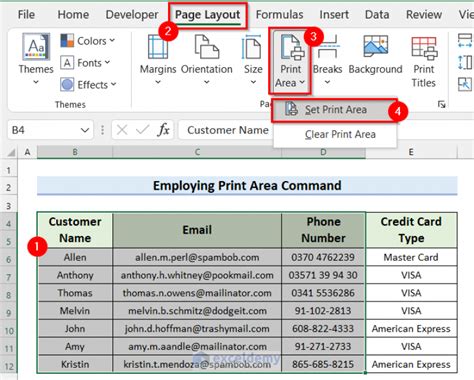Click the cell containing 91-271-2733

(x=323, y=347)
